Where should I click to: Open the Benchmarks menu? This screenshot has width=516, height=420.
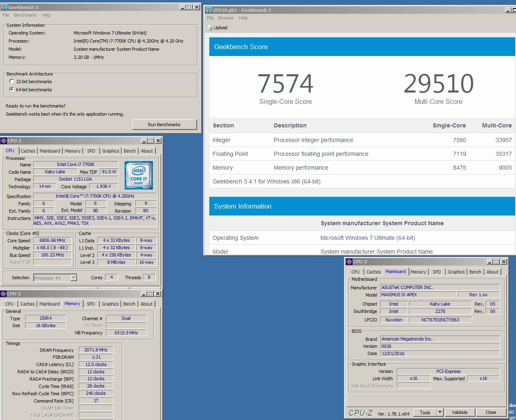(x=25, y=15)
